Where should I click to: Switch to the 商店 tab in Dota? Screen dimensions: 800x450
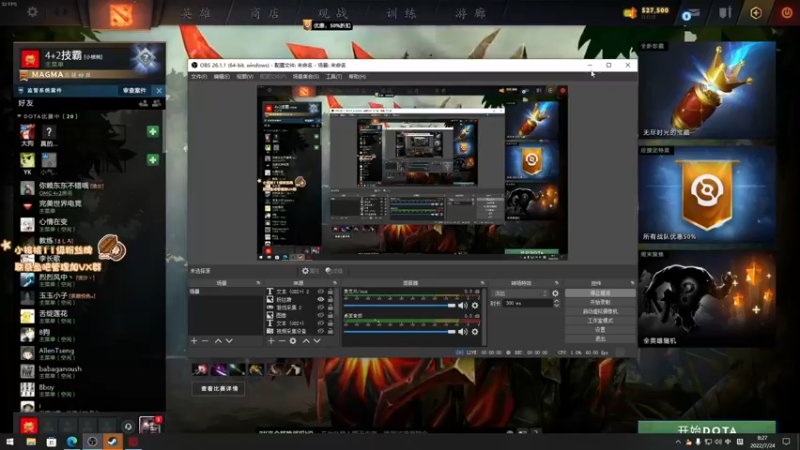(x=264, y=13)
